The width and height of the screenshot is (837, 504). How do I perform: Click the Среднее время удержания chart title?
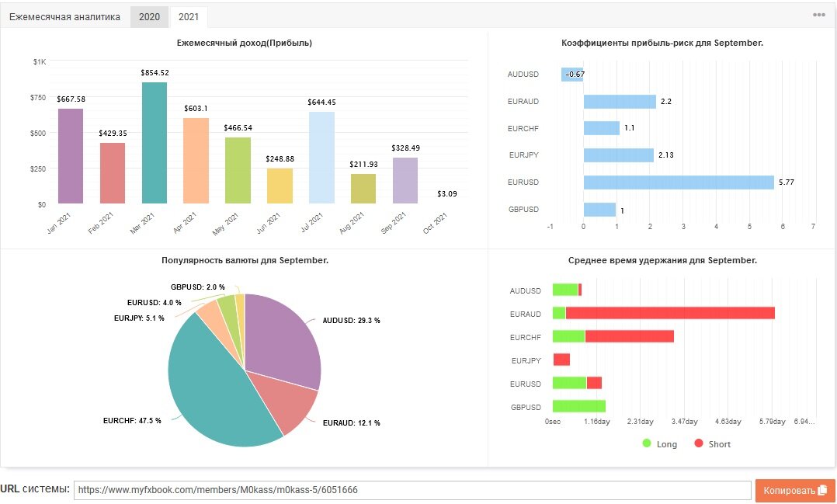tap(662, 261)
